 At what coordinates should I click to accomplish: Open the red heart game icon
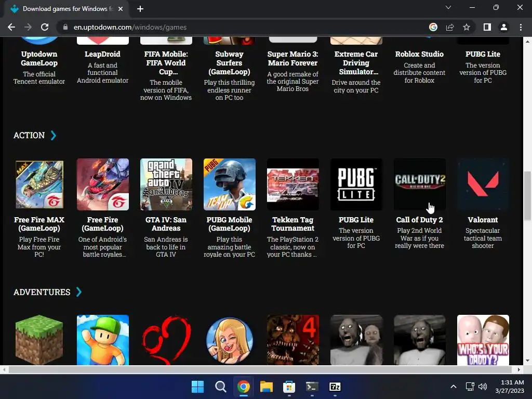tap(166, 340)
